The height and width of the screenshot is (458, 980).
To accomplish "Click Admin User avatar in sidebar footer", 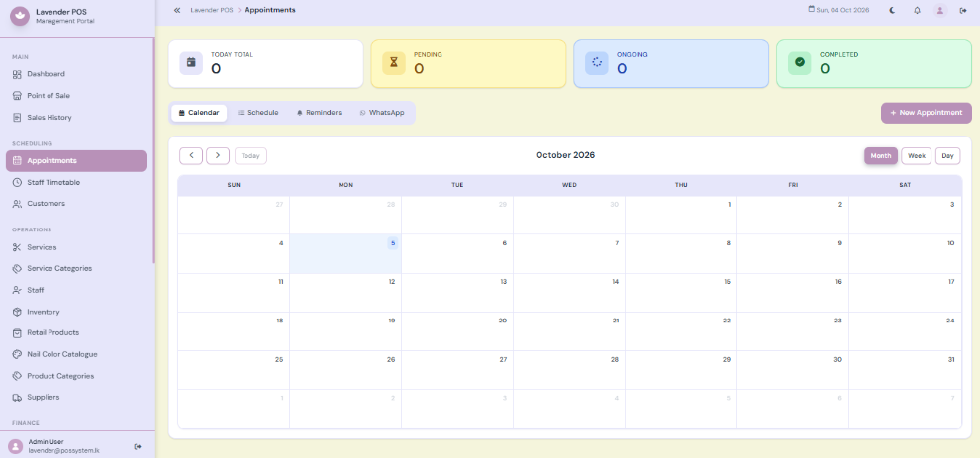I will tap(16, 446).
